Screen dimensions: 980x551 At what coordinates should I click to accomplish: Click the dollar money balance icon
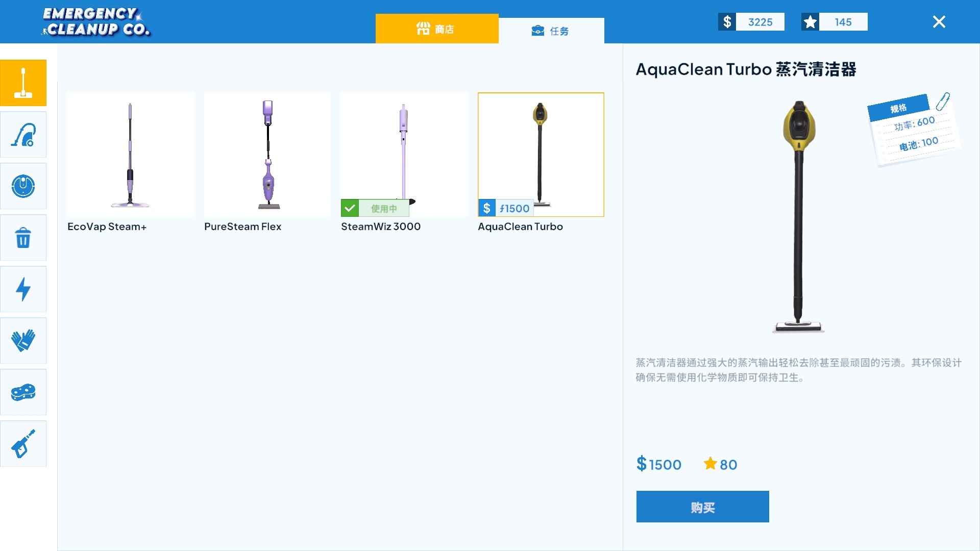(x=727, y=22)
